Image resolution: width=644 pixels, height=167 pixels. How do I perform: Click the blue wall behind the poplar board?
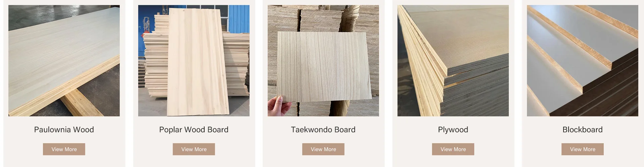238,18
